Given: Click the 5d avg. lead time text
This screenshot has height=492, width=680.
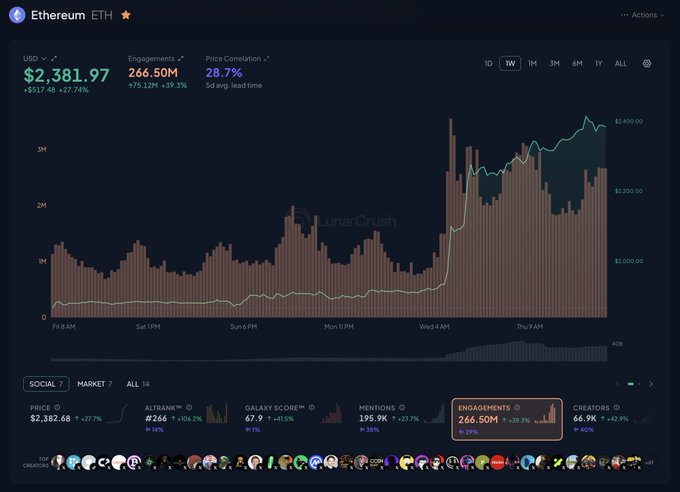Looking at the screenshot, I should click(234, 85).
